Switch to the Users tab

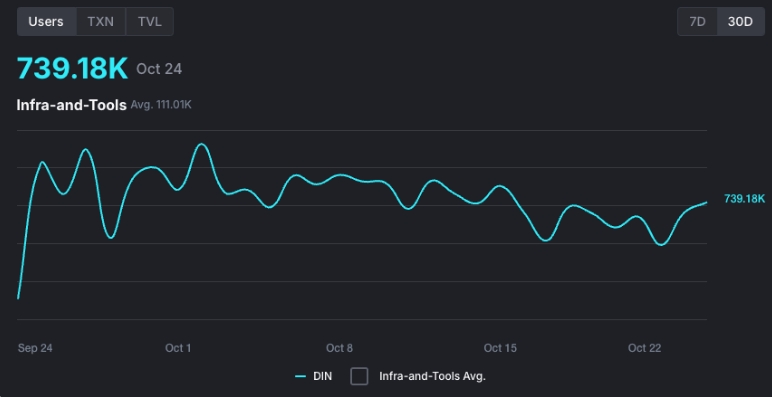pos(46,22)
